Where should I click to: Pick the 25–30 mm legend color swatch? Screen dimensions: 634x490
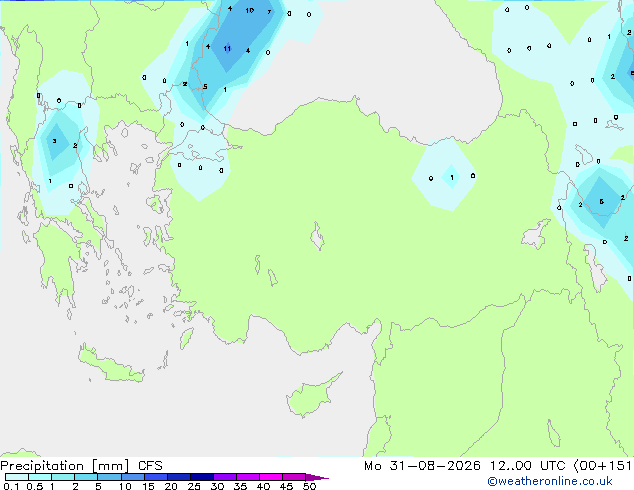pyautogui.click(x=202, y=477)
